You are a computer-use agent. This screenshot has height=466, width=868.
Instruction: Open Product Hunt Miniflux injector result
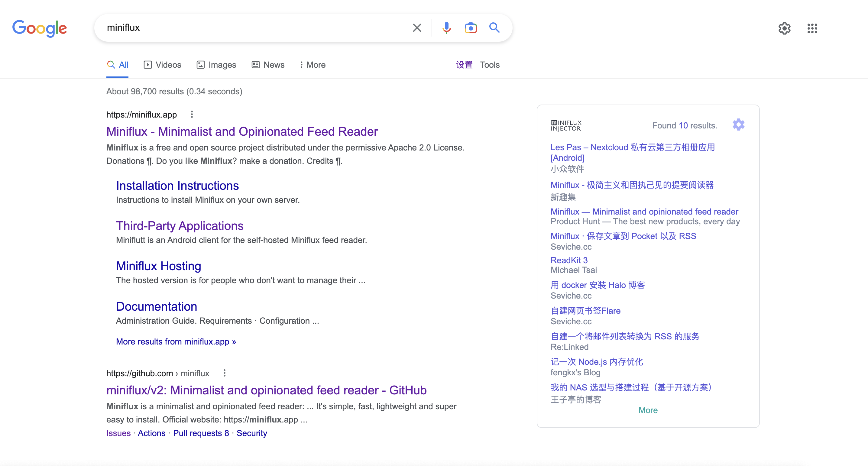pyautogui.click(x=644, y=212)
